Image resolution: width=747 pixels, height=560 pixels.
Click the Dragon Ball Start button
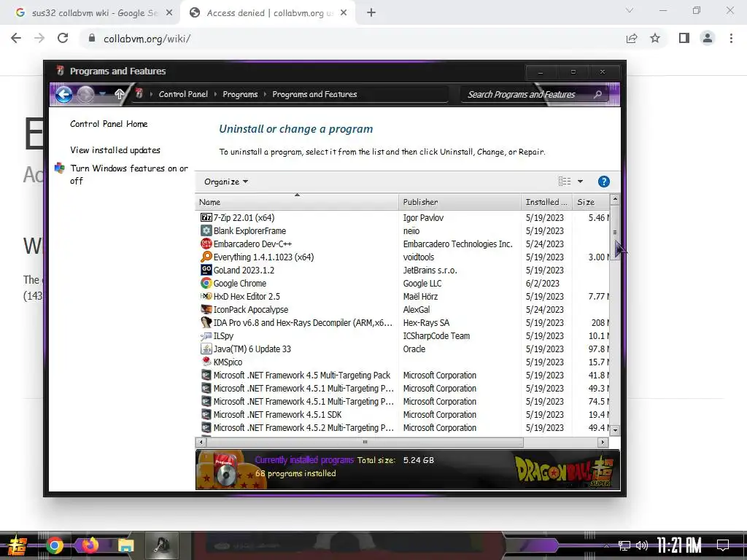click(x=18, y=545)
